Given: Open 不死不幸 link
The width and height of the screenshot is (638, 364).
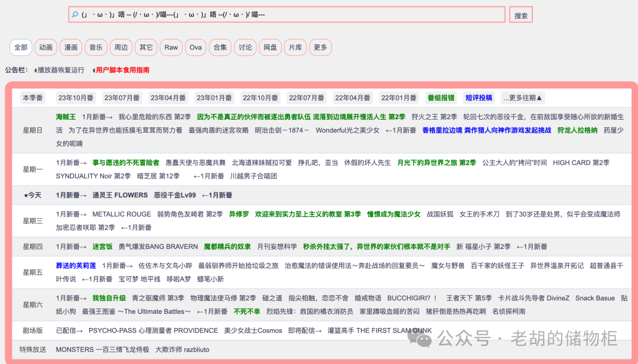Looking at the screenshot, I should 247,311.
